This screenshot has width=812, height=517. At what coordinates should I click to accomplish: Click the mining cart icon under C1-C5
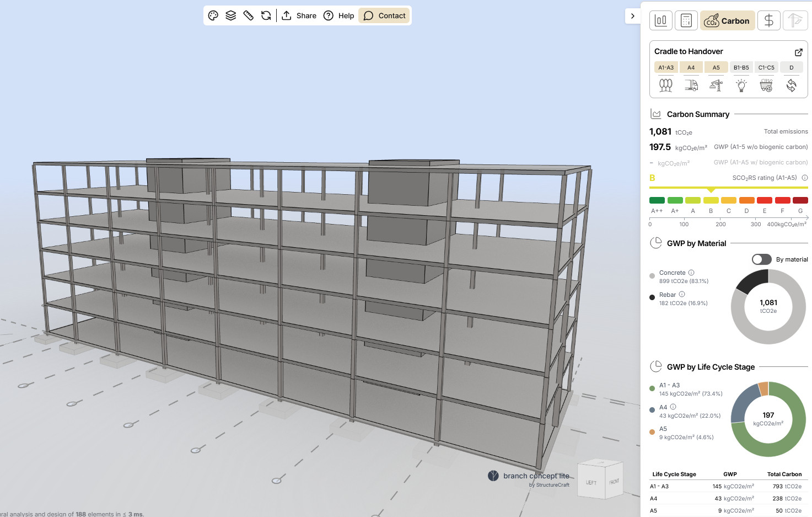click(766, 85)
